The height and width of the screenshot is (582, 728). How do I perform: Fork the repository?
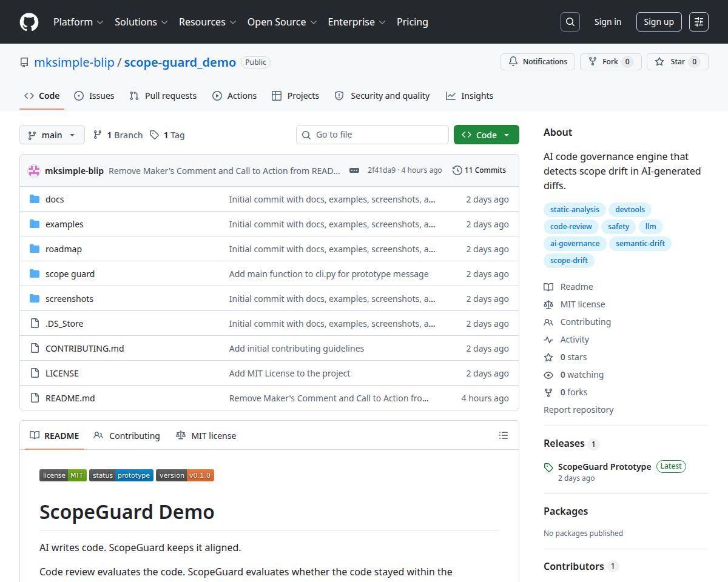pyautogui.click(x=611, y=62)
